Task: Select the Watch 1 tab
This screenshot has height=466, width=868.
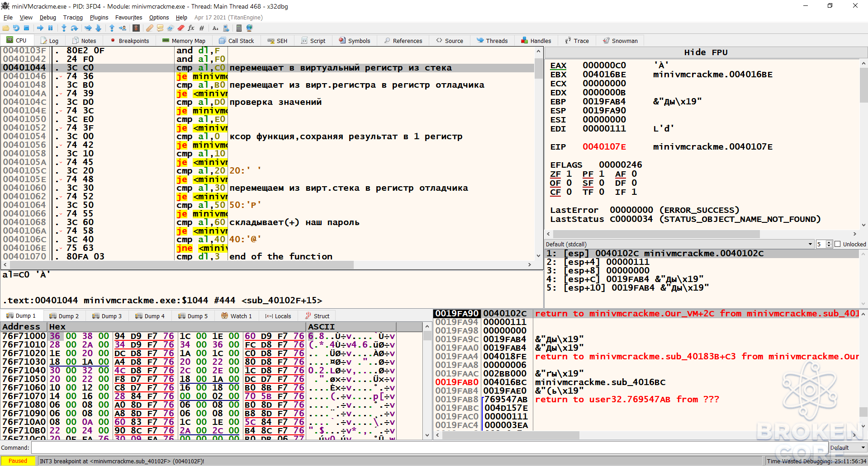Action: point(237,316)
